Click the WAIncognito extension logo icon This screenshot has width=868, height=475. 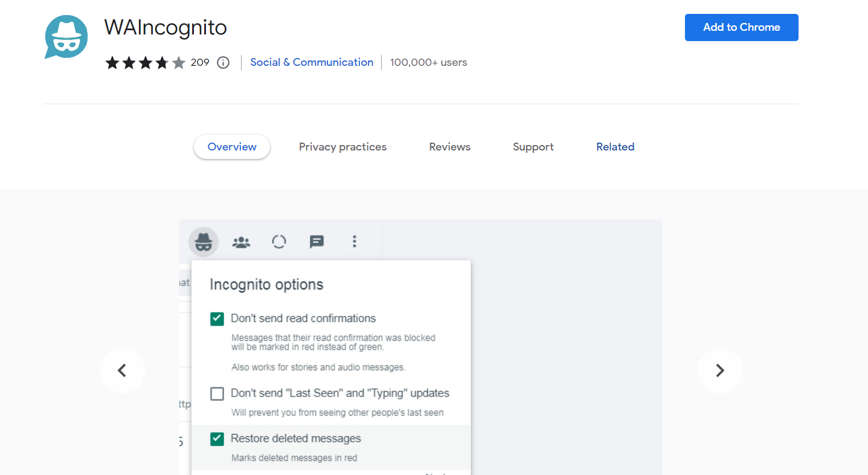point(65,37)
